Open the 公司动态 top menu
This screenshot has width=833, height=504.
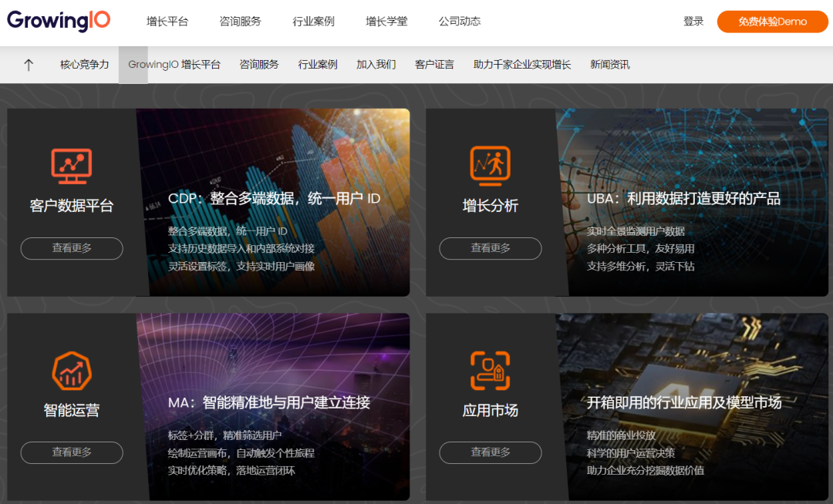pyautogui.click(x=460, y=22)
